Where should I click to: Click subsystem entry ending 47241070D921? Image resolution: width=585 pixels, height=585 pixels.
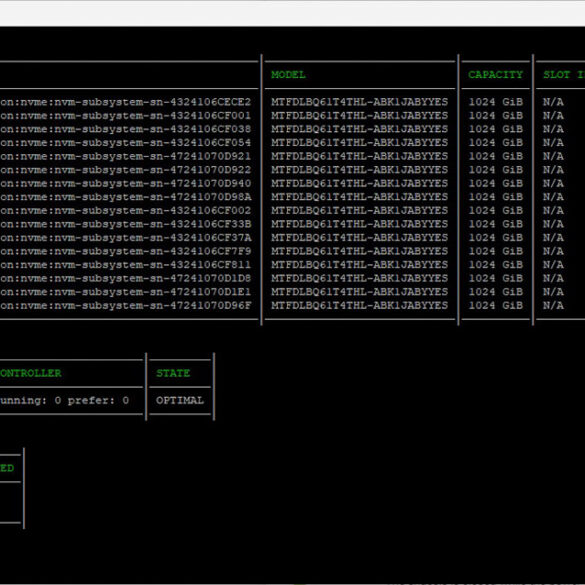[125, 156]
